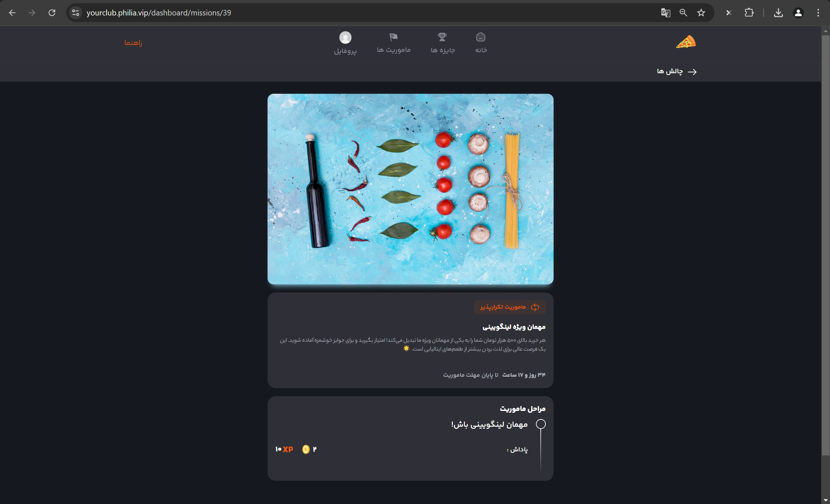
Task: Click the pizza slice logo
Action: [x=686, y=42]
